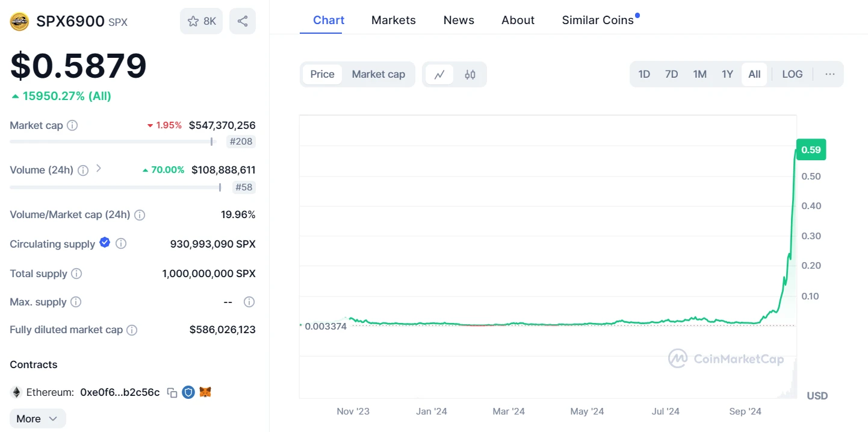This screenshot has width=868, height=432.
Task: Click info icon beside Max. supply value
Action: [x=249, y=302]
